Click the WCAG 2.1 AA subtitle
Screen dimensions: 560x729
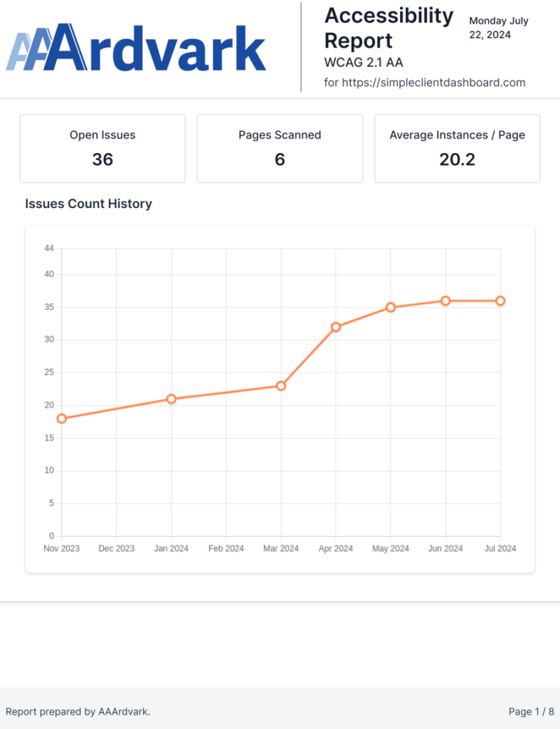point(364,63)
